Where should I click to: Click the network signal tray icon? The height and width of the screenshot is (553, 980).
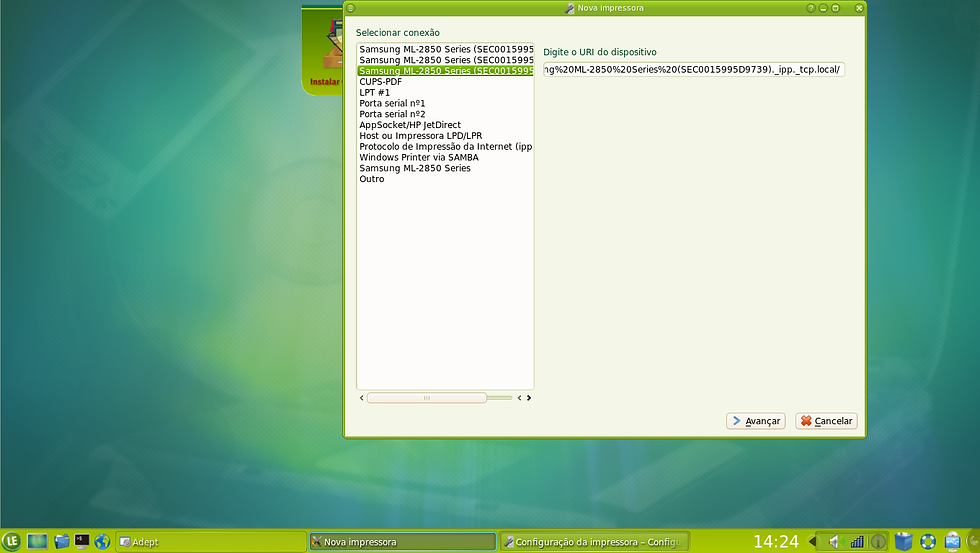857,542
